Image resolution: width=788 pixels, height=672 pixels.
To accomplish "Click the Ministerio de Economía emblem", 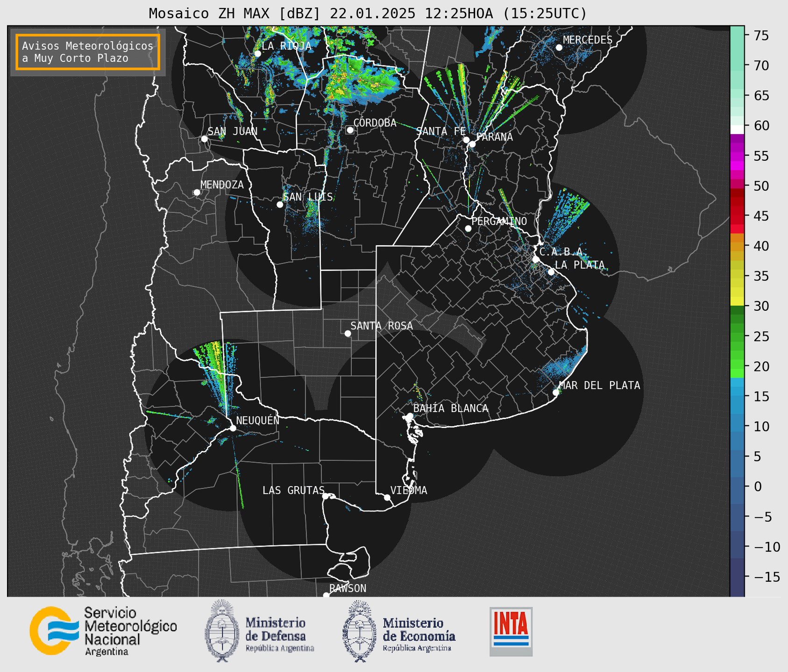I will pyautogui.click(x=360, y=631).
